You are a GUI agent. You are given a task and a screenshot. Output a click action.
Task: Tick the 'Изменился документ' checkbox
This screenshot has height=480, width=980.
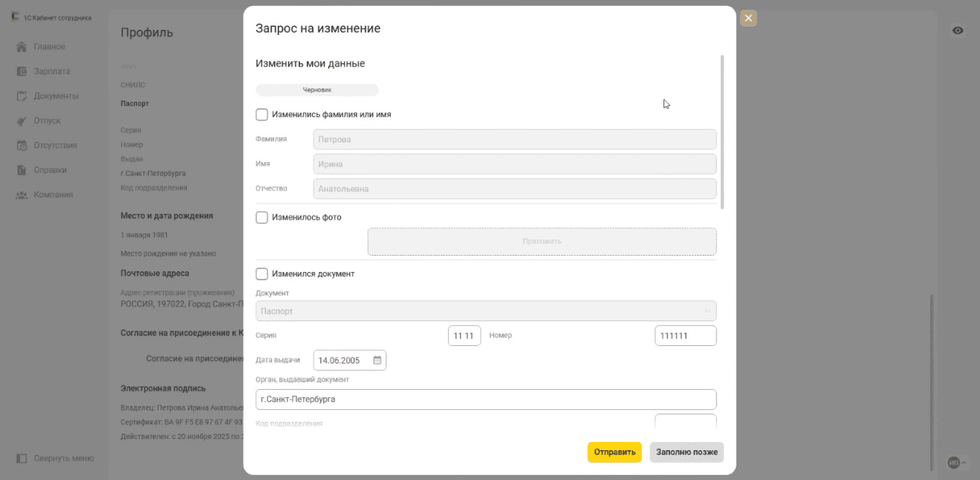[x=262, y=274]
